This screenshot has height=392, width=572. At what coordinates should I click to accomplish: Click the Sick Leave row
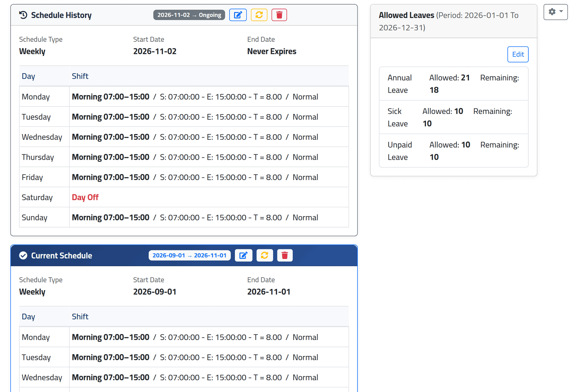(454, 117)
